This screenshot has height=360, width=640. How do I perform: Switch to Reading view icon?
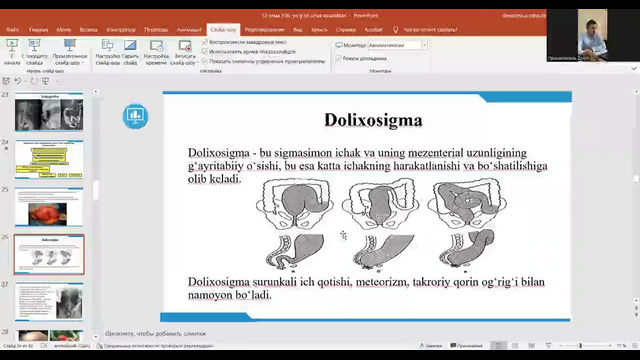tap(531, 346)
